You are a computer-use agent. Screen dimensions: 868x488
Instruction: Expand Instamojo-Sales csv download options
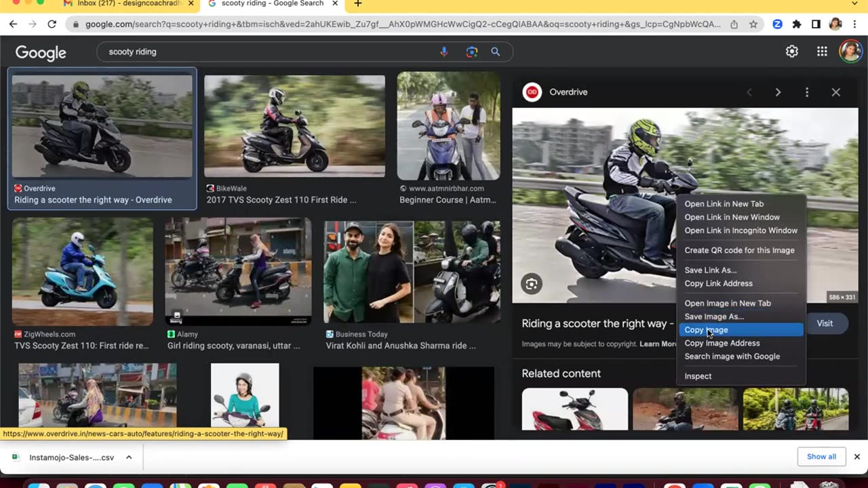(x=129, y=457)
